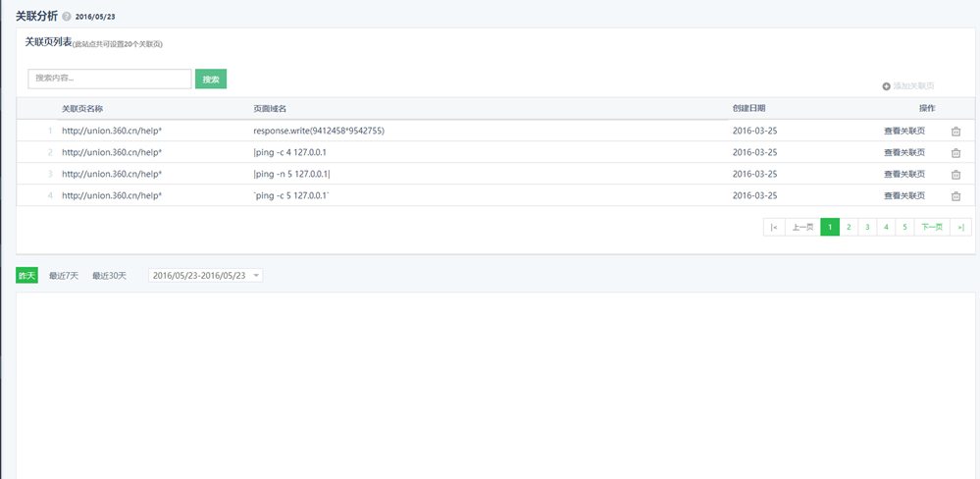Delete row 2 with the trash icon
The width and height of the screenshot is (980, 479).
tap(955, 153)
